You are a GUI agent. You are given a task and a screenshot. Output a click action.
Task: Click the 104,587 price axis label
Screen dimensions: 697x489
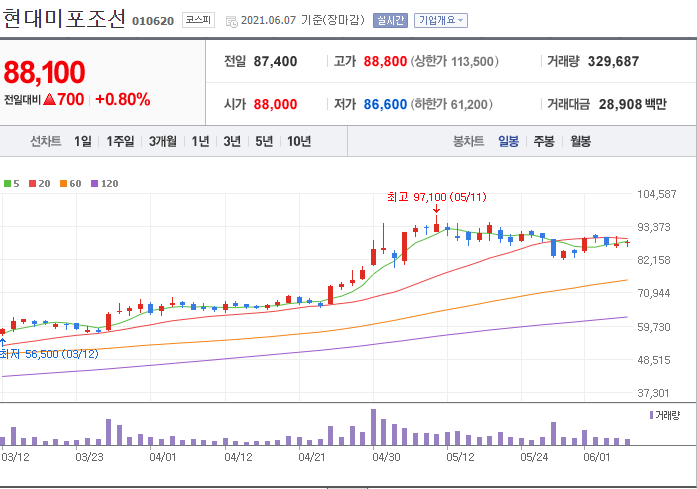pyautogui.click(x=657, y=194)
